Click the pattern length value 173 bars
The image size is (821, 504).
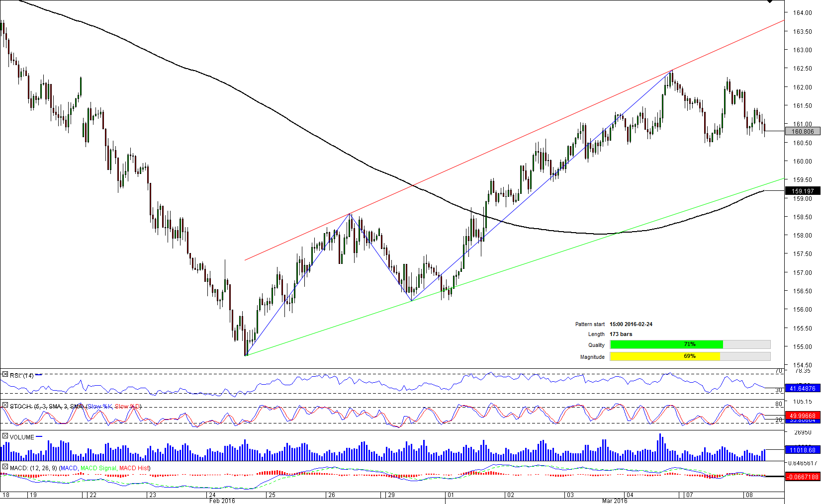click(x=621, y=334)
